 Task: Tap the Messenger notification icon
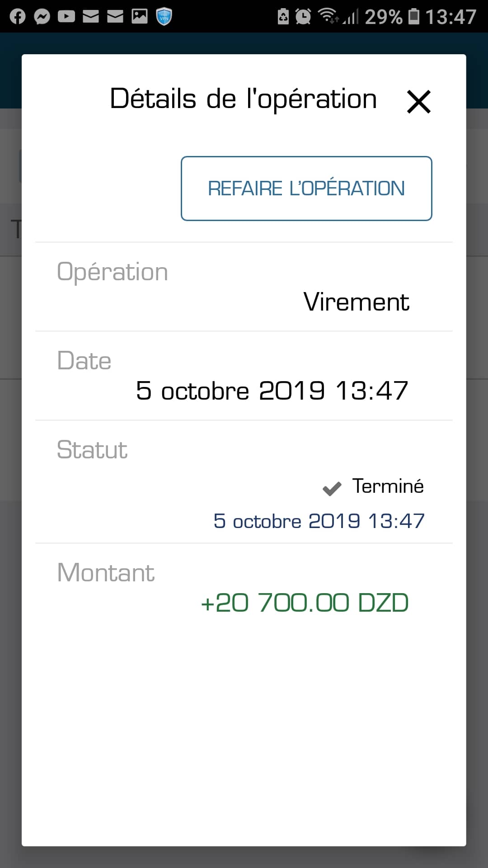coord(42,17)
